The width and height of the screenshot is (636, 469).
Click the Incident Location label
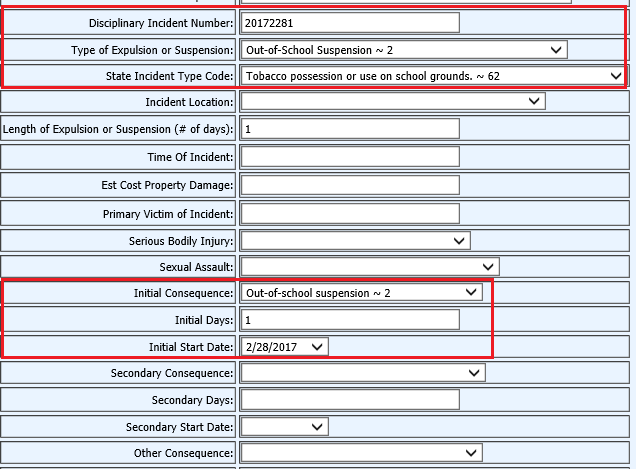tap(189, 102)
